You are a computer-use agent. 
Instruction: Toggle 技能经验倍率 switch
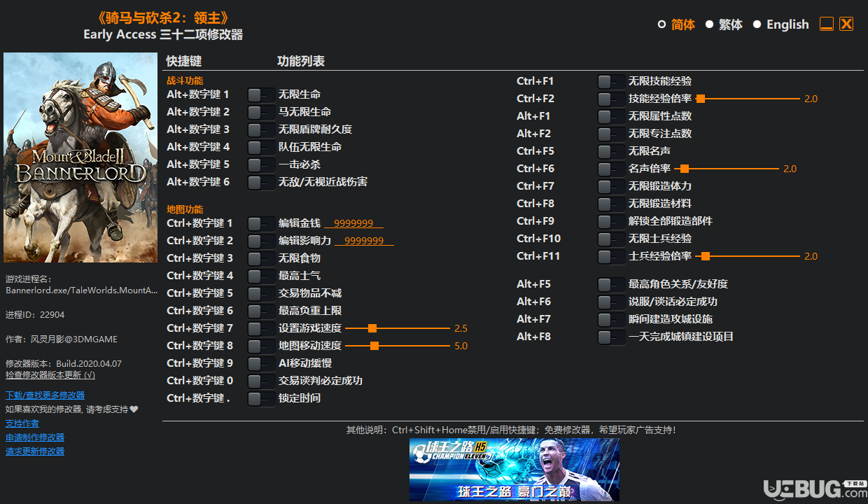pos(611,99)
